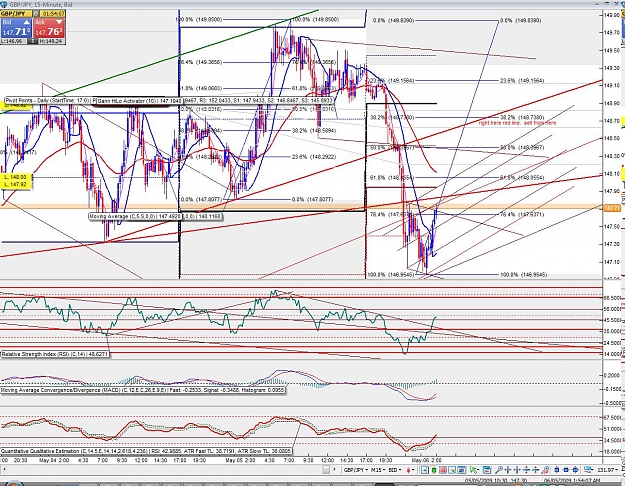The image size is (625, 486).
Task: Click the yellow L: 148.00 order label
Action: click(16, 177)
